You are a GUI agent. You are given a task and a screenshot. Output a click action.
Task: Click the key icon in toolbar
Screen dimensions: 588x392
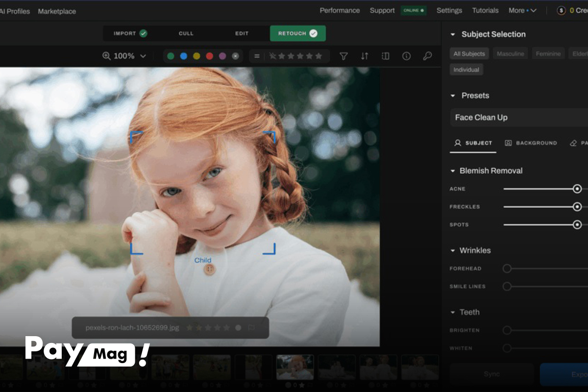click(x=427, y=56)
